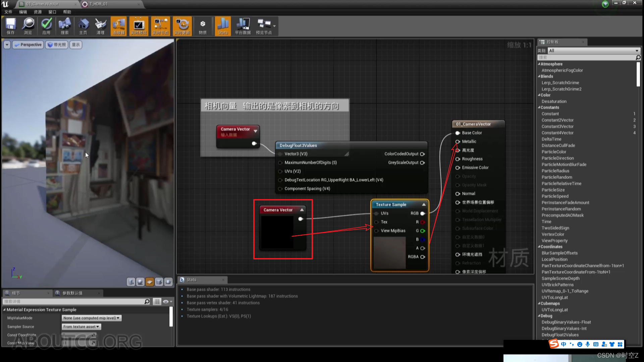Toggle real-time node updates
This screenshot has height=362, width=644.
click(x=160, y=26)
